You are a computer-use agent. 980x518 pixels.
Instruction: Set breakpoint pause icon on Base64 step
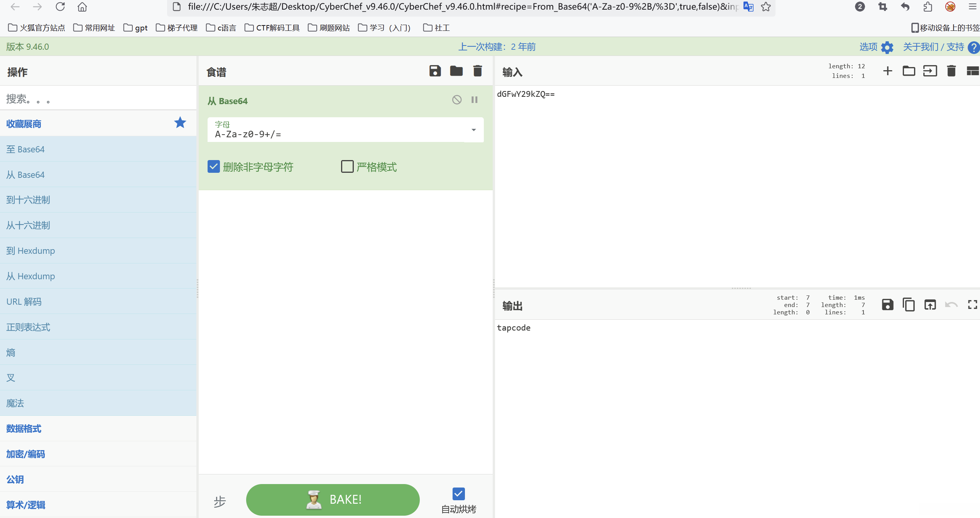pos(474,100)
